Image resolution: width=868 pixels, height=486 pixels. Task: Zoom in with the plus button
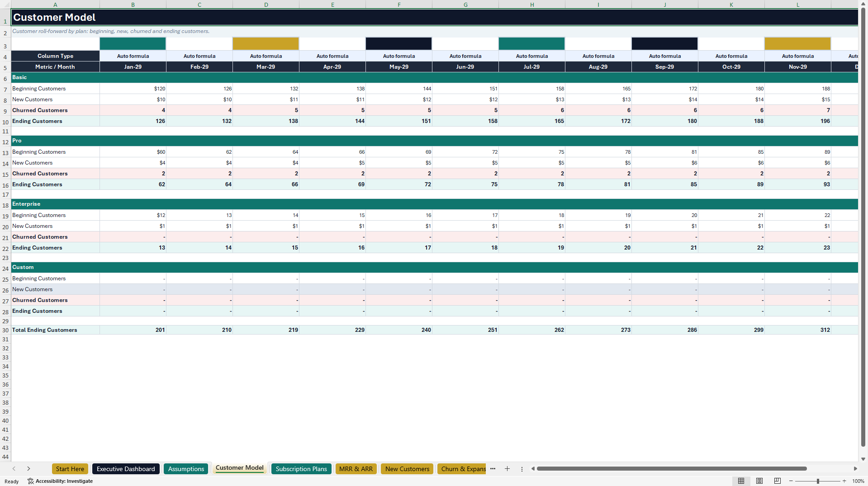click(x=844, y=481)
